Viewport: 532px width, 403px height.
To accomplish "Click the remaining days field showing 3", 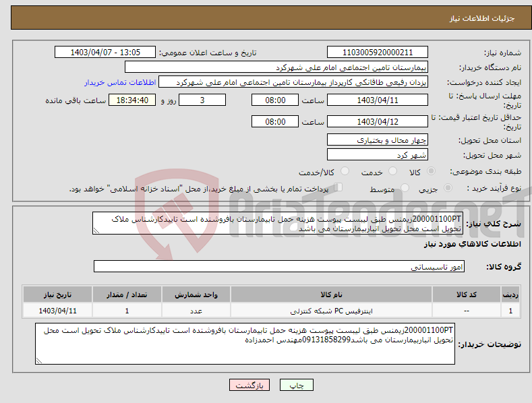I will pyautogui.click(x=202, y=100).
